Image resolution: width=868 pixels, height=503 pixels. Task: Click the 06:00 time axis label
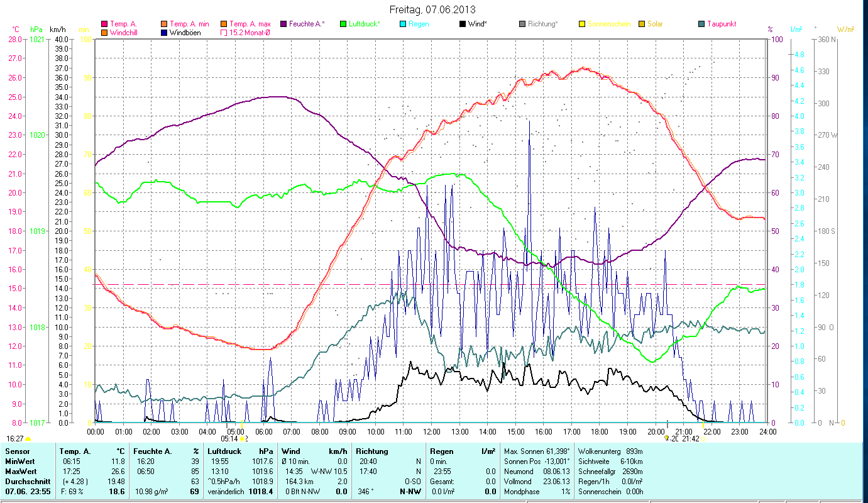tap(264, 431)
